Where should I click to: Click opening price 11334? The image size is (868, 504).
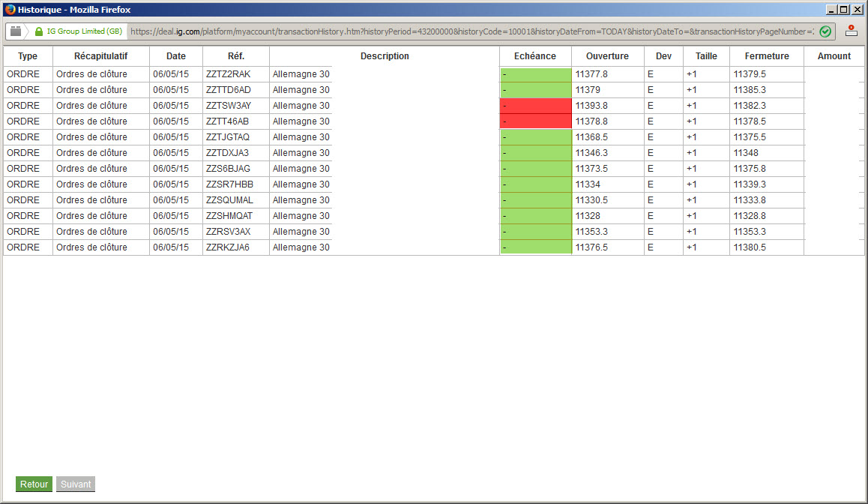coord(588,184)
